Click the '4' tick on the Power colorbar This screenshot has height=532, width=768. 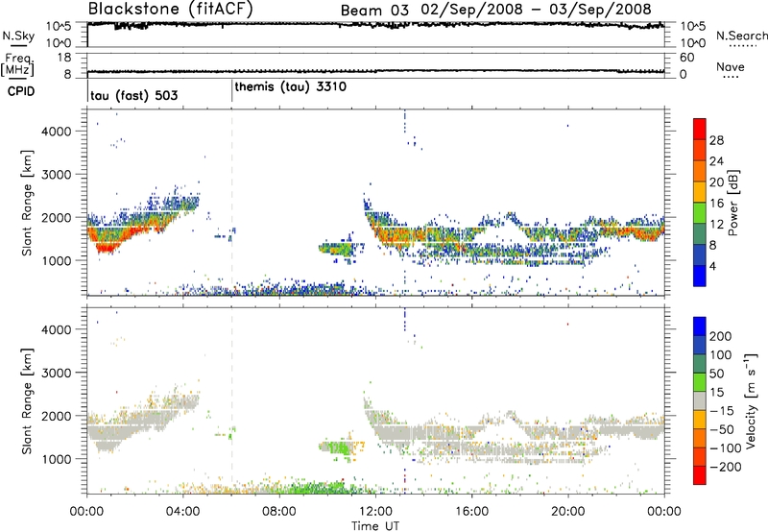click(712, 266)
